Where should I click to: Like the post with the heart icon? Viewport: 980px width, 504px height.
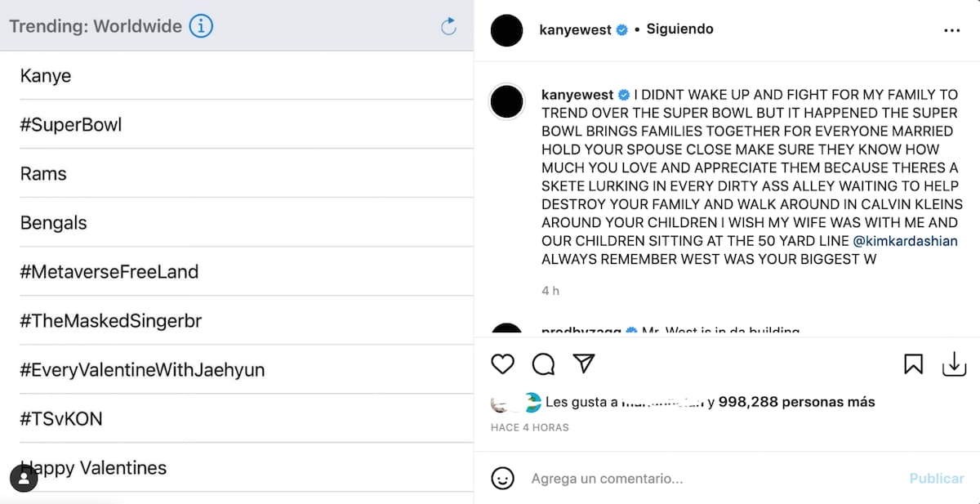(503, 364)
